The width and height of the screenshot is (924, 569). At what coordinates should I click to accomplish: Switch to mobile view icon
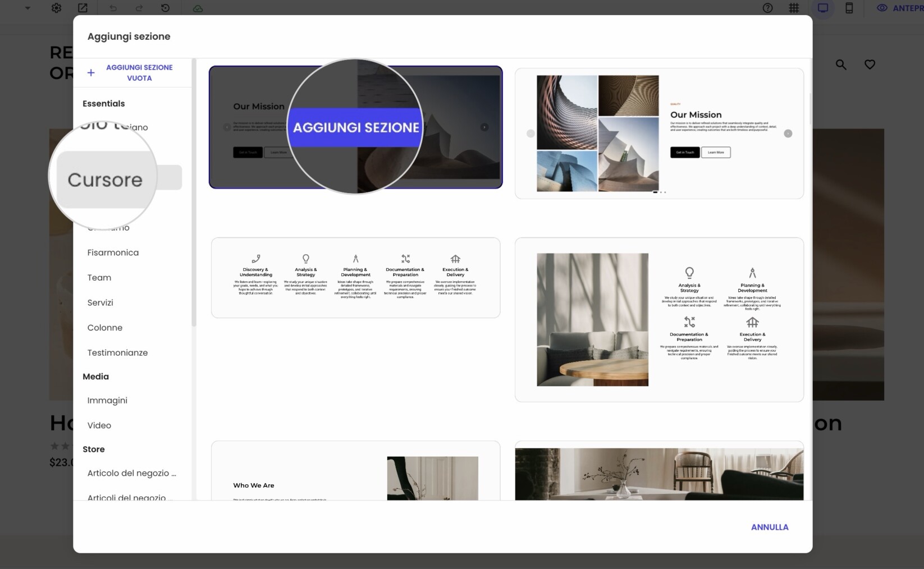click(x=849, y=8)
